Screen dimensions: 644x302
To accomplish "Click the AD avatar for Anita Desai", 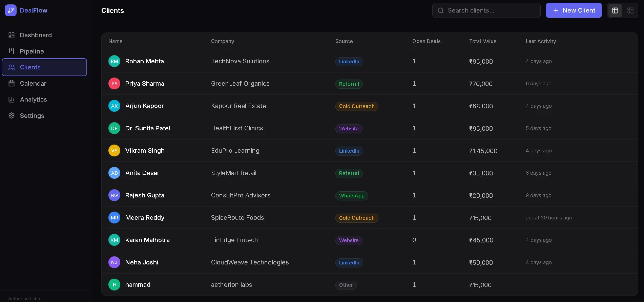I will pyautogui.click(x=115, y=173).
